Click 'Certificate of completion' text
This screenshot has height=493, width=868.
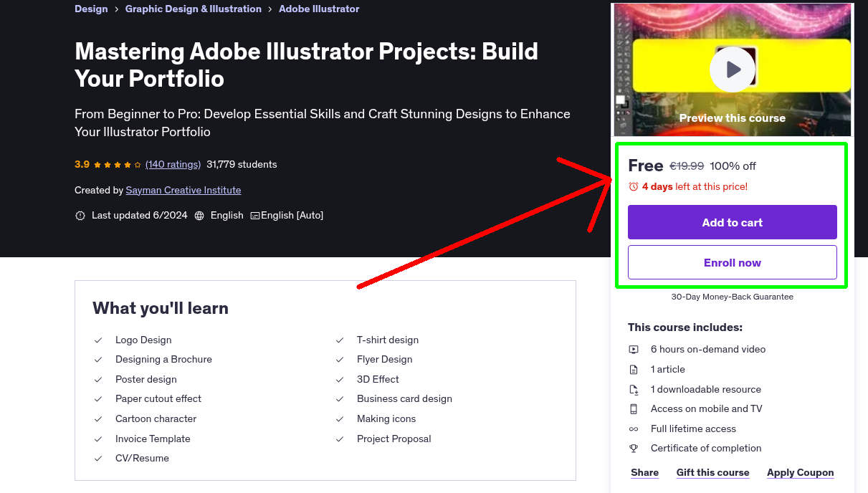coord(706,449)
